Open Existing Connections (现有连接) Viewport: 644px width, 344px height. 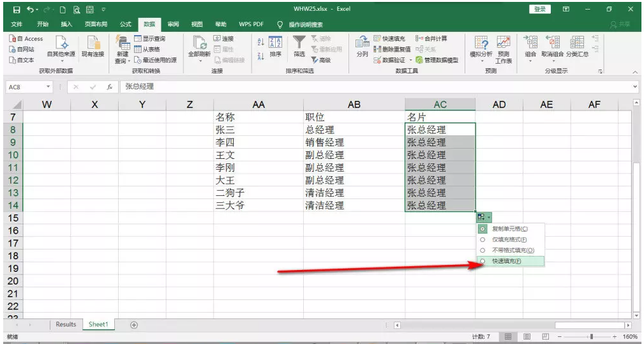[93, 46]
